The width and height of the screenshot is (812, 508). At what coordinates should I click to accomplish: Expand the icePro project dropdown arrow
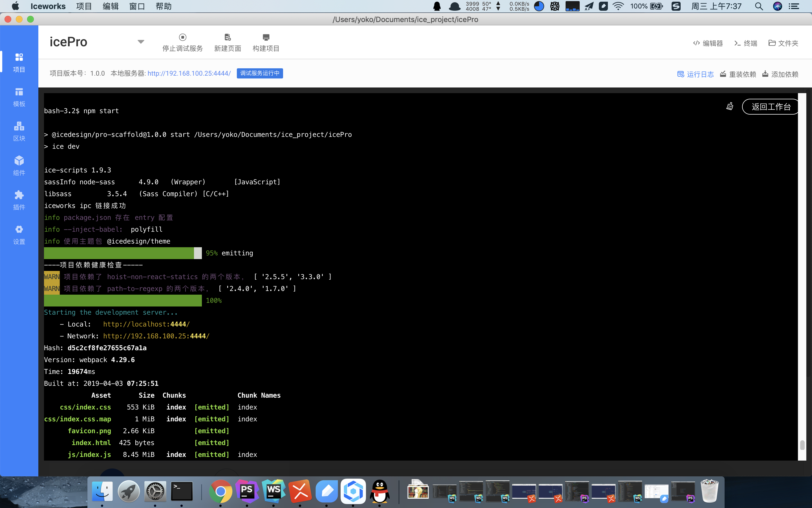pos(141,42)
